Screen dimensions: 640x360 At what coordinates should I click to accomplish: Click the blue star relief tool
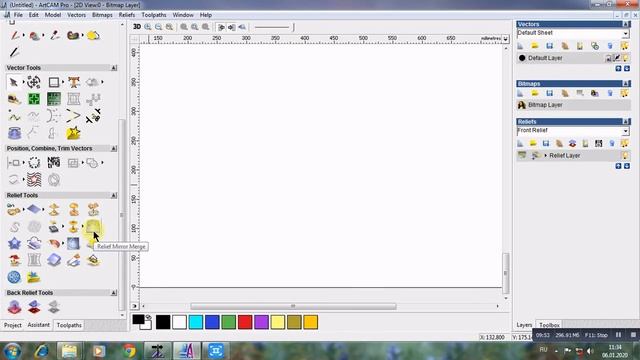pyautogui.click(x=14, y=244)
